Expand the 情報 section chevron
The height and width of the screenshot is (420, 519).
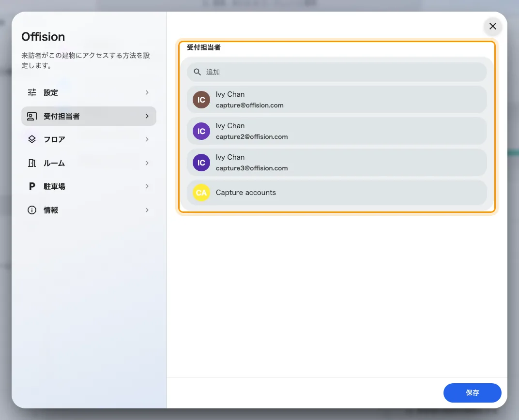tap(147, 210)
